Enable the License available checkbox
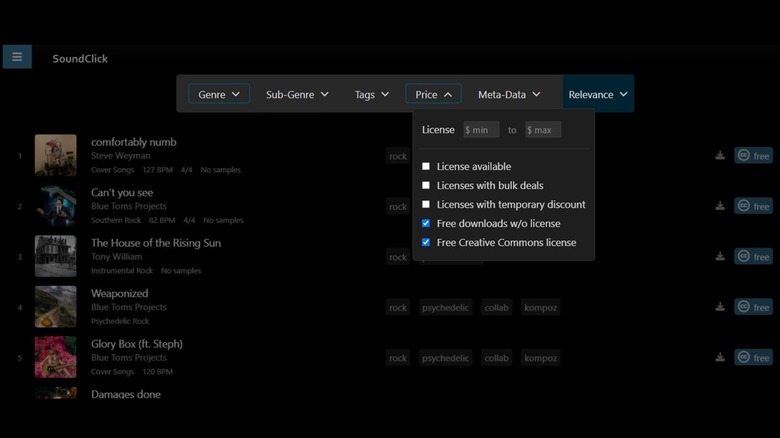The width and height of the screenshot is (780, 438). [426, 167]
